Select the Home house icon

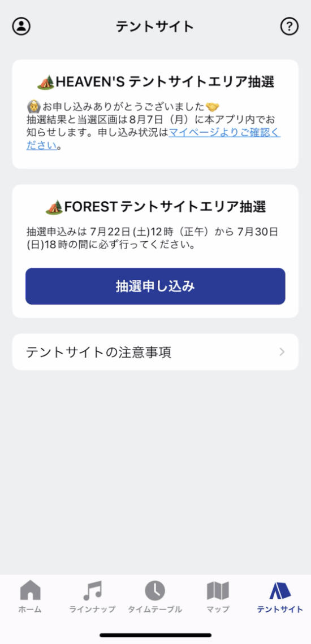(31, 590)
